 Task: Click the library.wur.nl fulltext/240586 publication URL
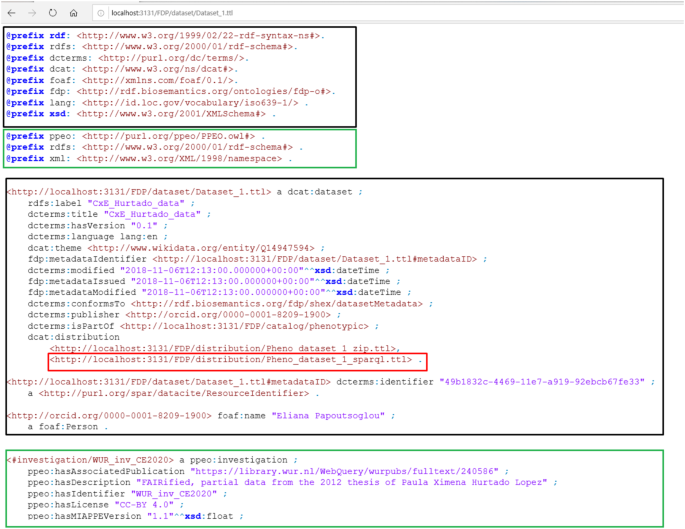(345, 471)
